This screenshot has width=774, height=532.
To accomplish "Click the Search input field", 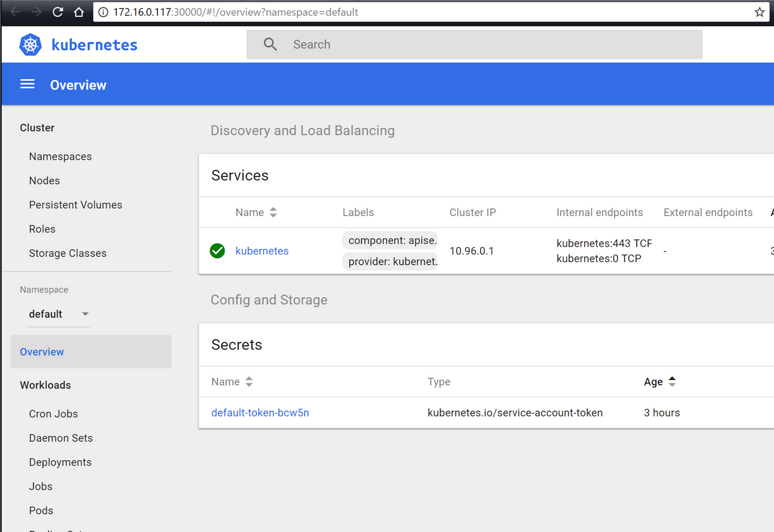I will coord(474,44).
